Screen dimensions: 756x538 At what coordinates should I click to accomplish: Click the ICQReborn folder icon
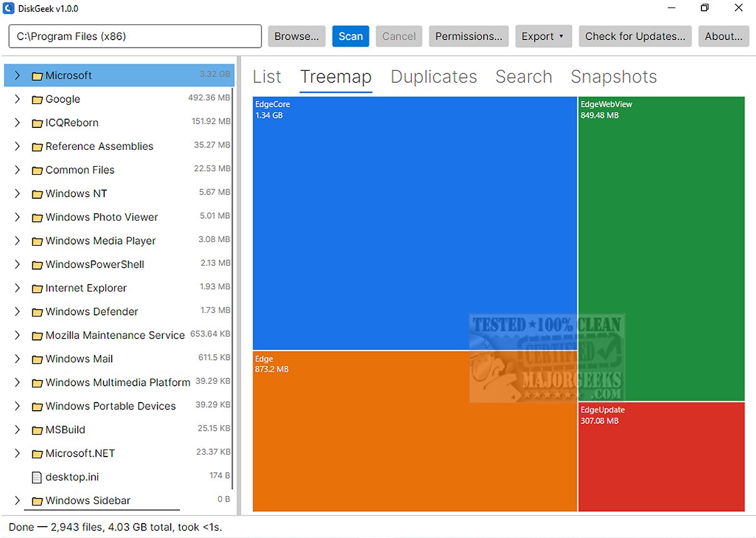click(36, 123)
